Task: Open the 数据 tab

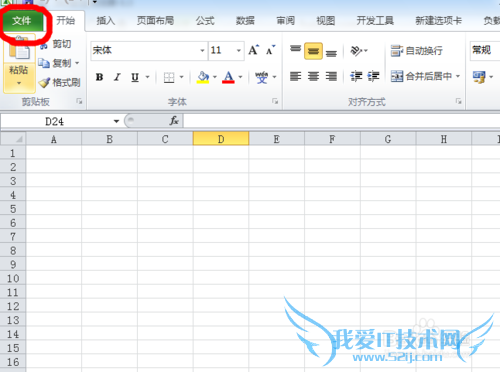Action: click(245, 21)
